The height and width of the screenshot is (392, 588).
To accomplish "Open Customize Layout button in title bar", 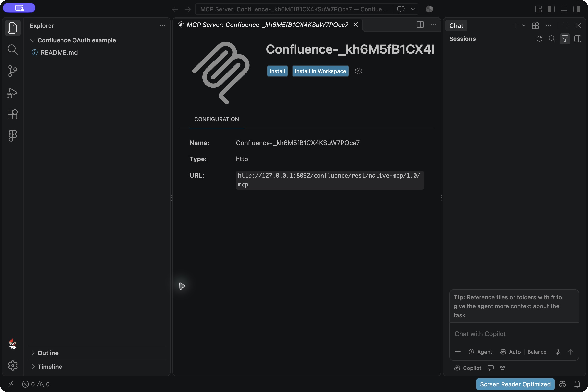I will coord(538,9).
